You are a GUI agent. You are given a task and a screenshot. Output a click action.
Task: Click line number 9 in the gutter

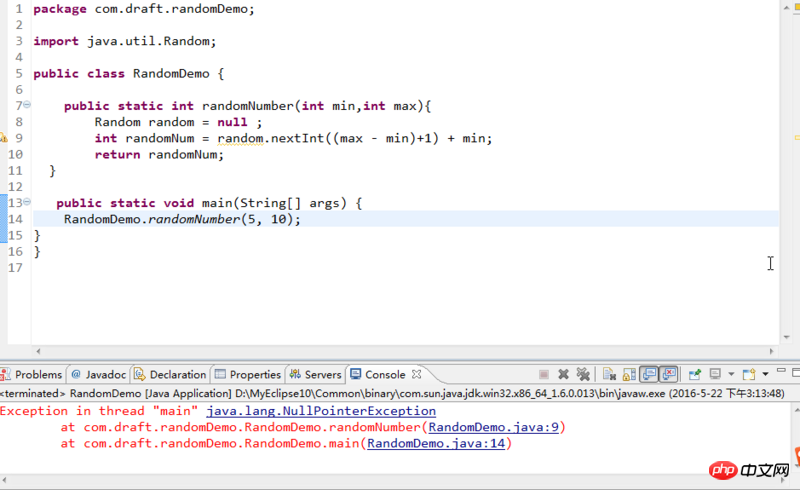[x=19, y=138]
